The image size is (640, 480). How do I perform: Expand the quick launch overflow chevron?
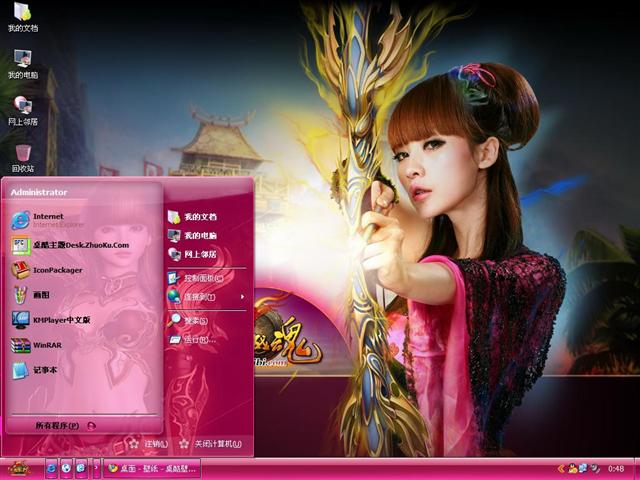pyautogui.click(x=96, y=469)
